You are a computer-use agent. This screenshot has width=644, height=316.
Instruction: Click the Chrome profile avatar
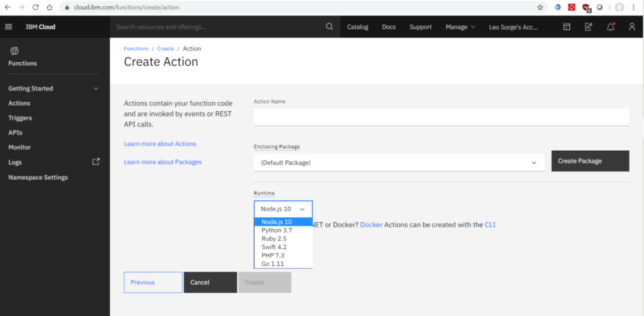pos(619,7)
